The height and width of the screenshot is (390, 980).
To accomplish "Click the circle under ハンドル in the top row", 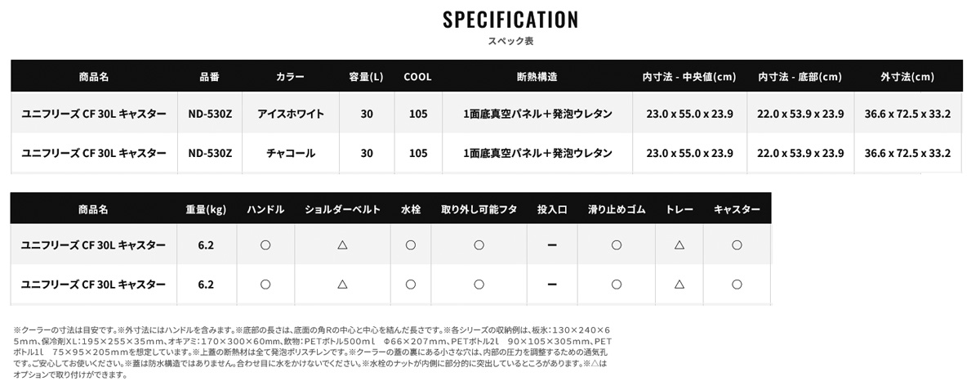I will [265, 244].
